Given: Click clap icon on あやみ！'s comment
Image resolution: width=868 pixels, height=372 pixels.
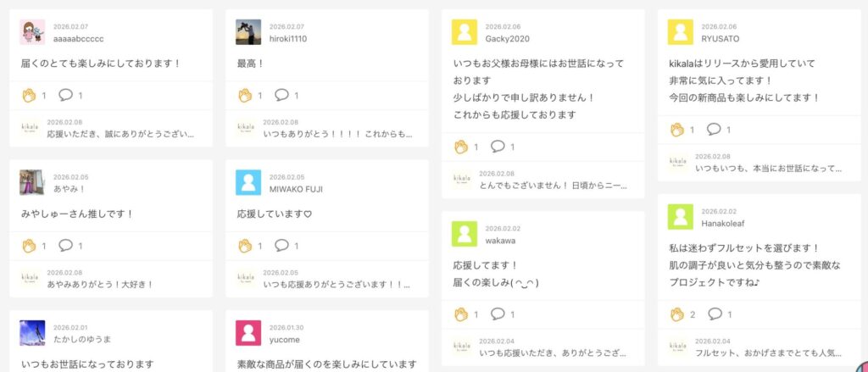Looking at the screenshot, I should coord(28,246).
